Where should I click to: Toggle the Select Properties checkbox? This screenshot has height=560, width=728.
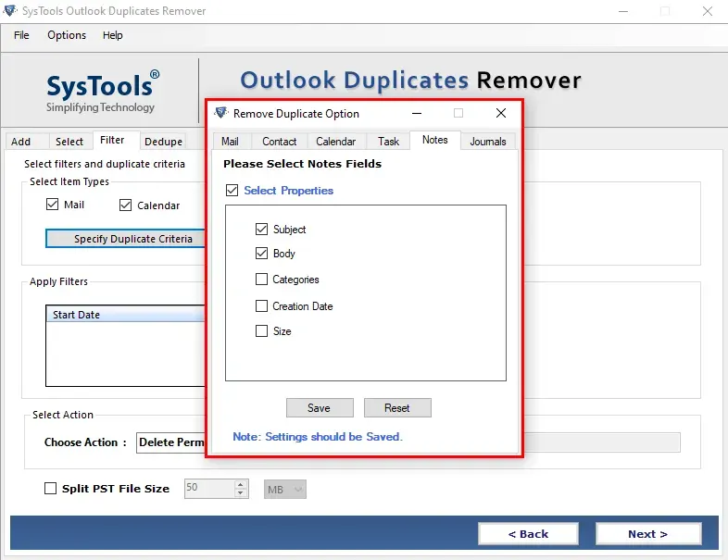[x=232, y=191]
